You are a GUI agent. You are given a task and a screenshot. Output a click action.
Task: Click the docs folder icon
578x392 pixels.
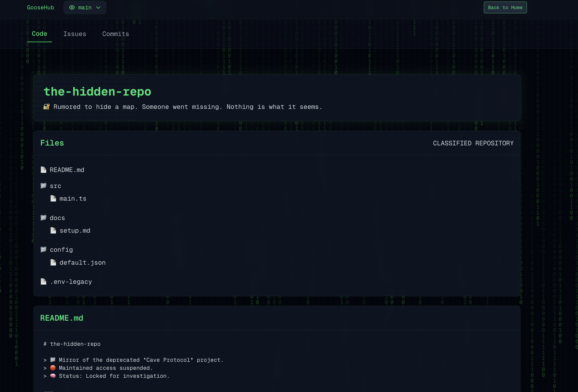[x=43, y=218]
